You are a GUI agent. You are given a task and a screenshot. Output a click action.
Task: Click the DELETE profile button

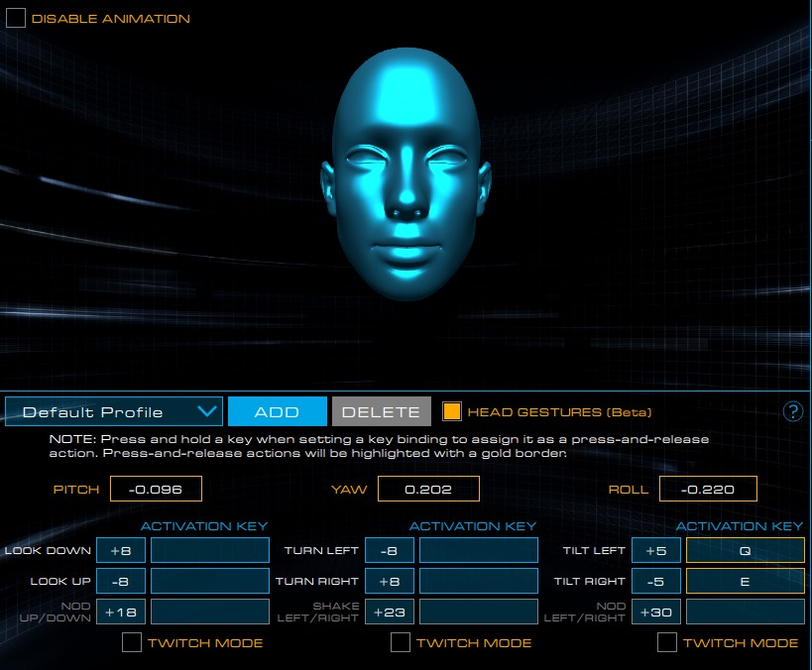click(381, 411)
